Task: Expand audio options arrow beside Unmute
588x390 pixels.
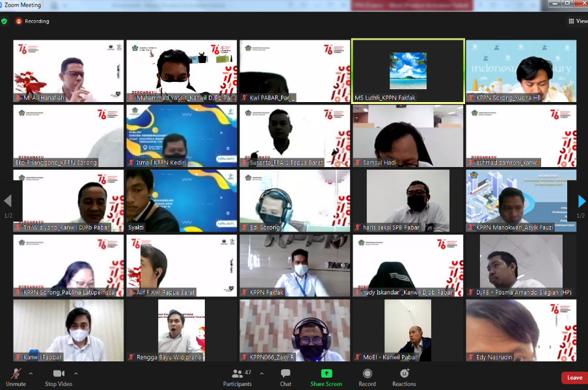Action: click(x=31, y=373)
